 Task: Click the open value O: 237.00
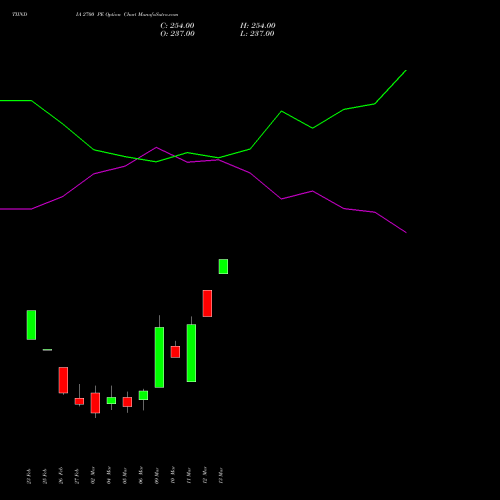(177, 34)
